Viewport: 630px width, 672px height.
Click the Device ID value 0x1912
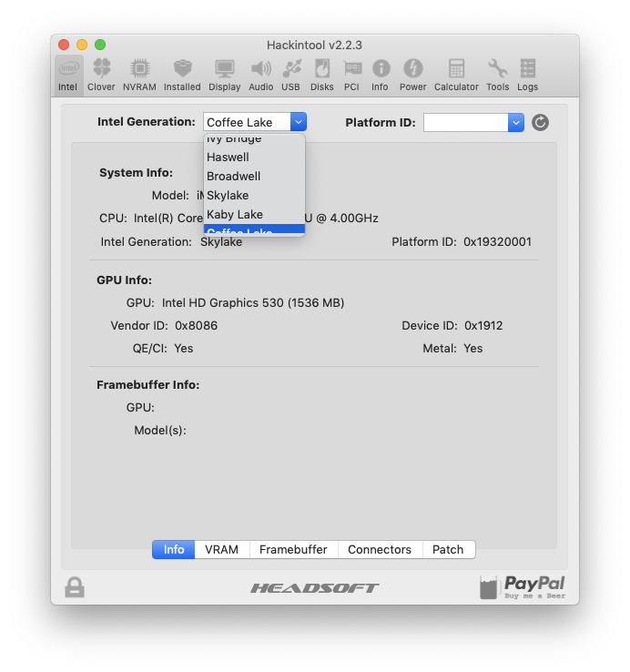[483, 326]
